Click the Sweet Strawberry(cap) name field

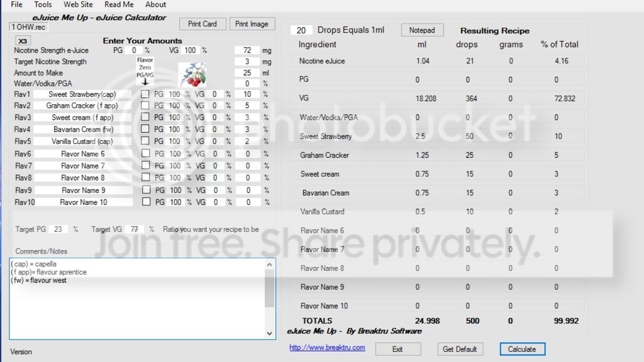[82, 94]
